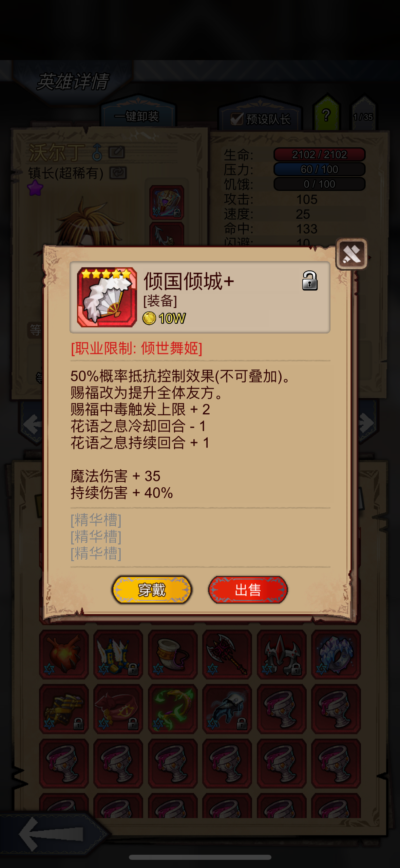
Task: Select the drinking horn inventory item
Action: (x=173, y=654)
